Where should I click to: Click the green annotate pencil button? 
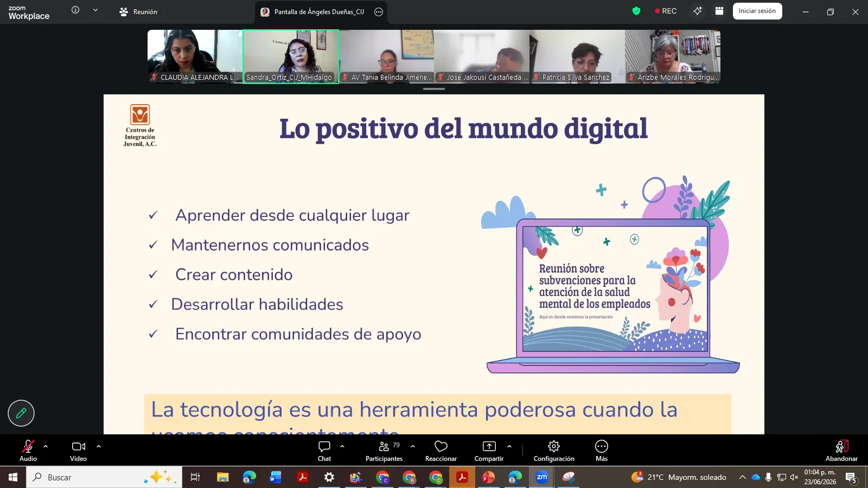click(21, 413)
